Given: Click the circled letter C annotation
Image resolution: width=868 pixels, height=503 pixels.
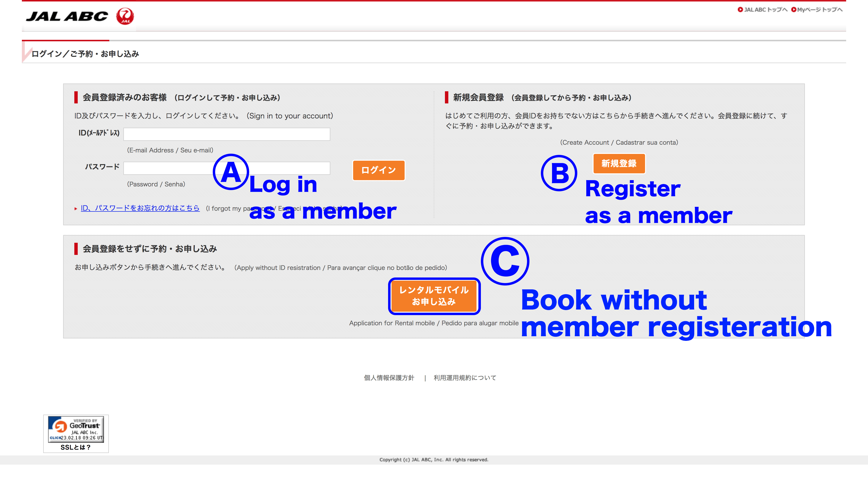Looking at the screenshot, I should (x=505, y=261).
